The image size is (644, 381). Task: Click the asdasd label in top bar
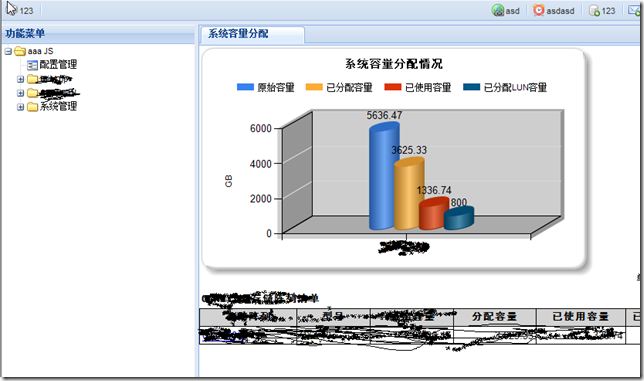point(560,11)
